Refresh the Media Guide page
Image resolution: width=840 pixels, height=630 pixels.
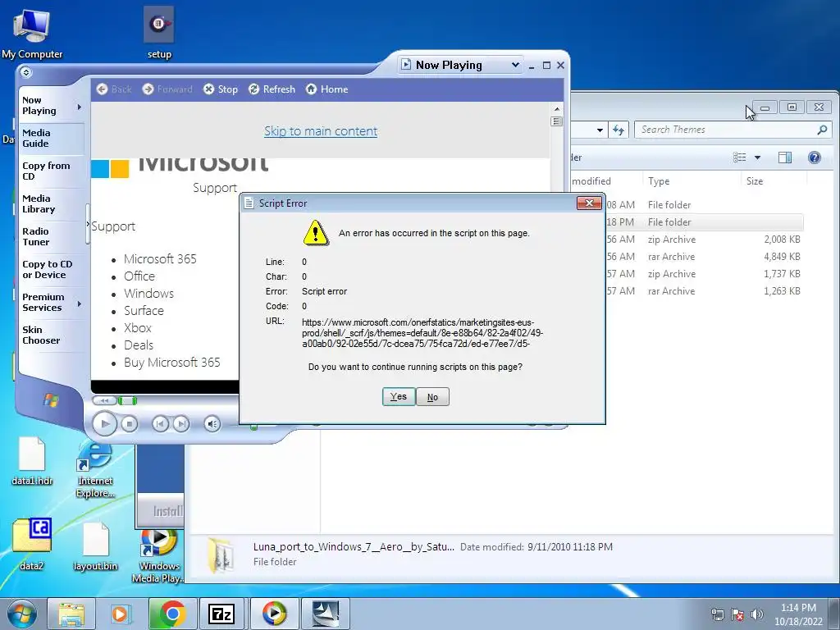coord(272,89)
